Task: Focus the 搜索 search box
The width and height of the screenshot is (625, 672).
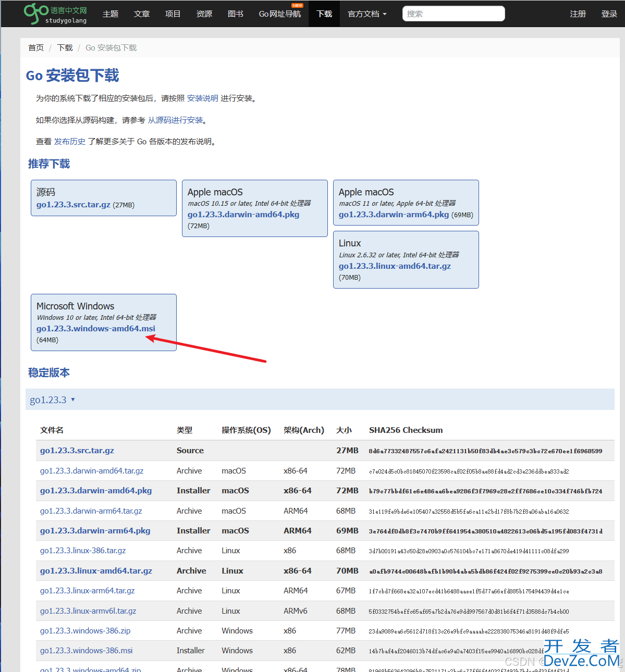Action: (454, 14)
